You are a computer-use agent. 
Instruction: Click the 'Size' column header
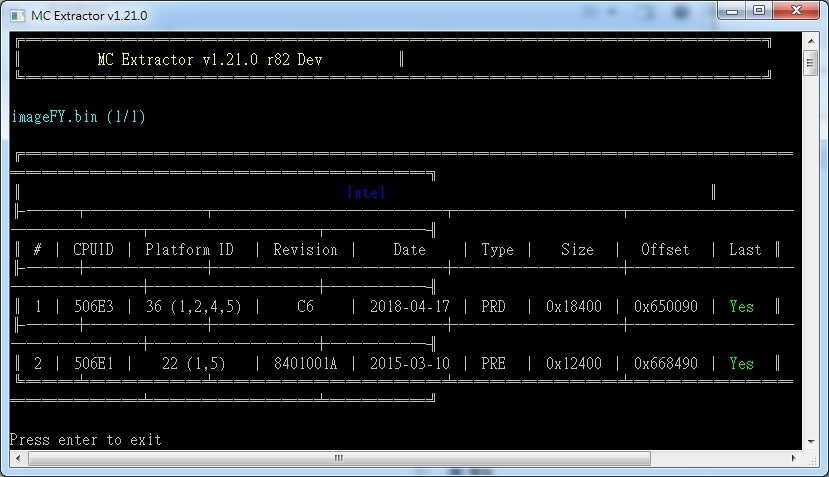[x=577, y=249]
